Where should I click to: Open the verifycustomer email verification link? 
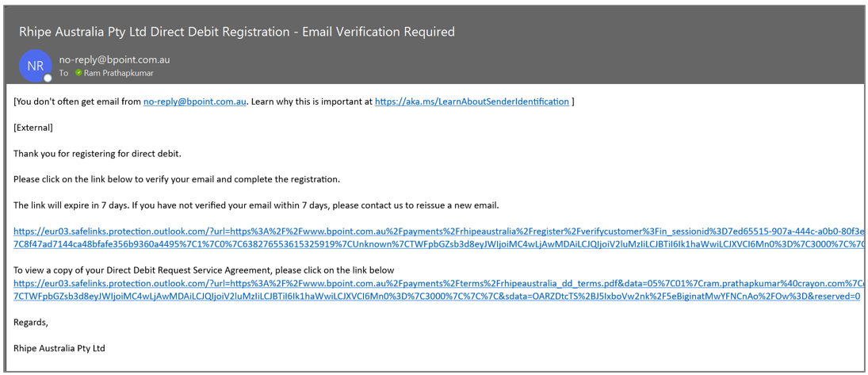point(436,232)
